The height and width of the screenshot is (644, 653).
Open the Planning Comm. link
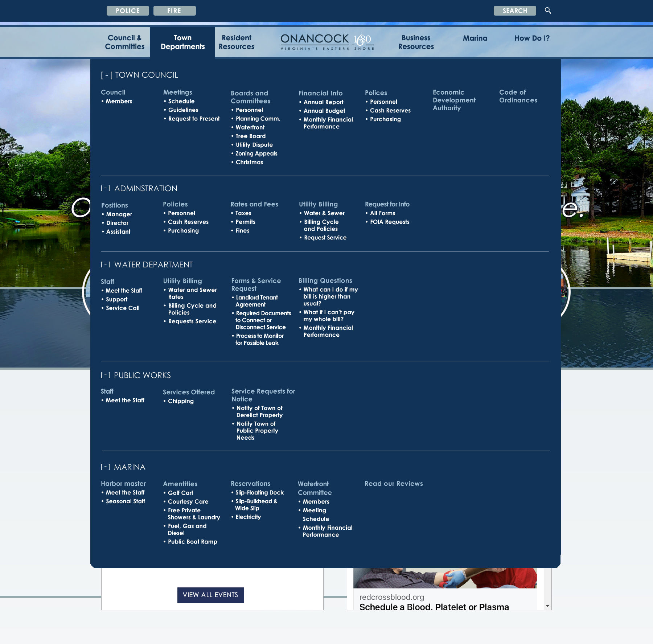pyautogui.click(x=258, y=119)
